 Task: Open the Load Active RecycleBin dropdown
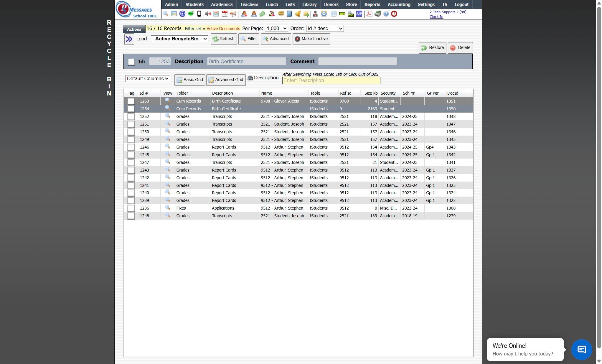pyautogui.click(x=179, y=39)
